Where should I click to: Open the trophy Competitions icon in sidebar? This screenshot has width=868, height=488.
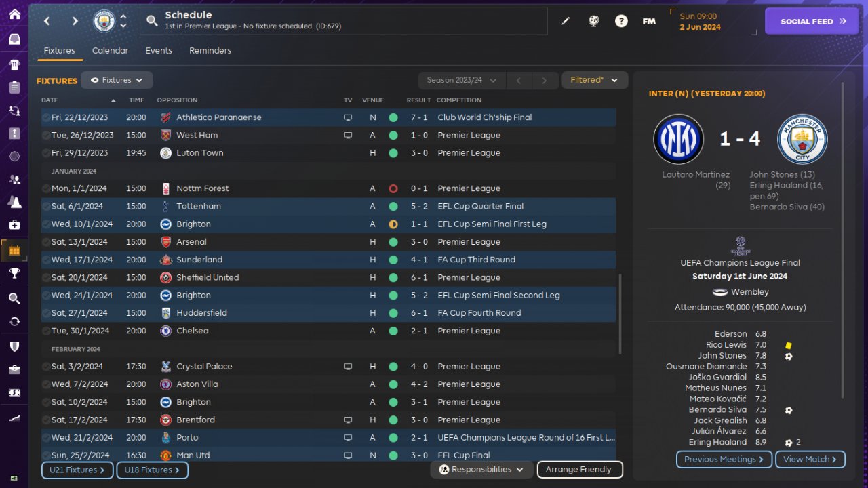14,273
